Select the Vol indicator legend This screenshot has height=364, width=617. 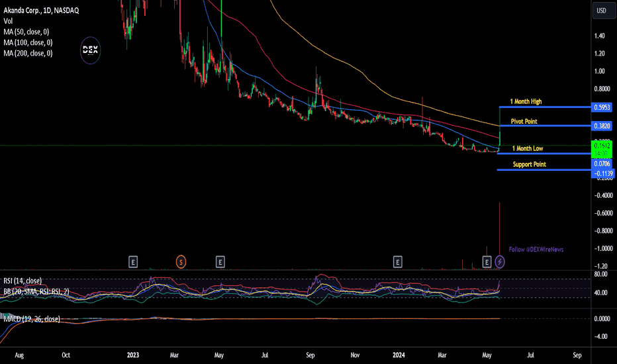8,21
